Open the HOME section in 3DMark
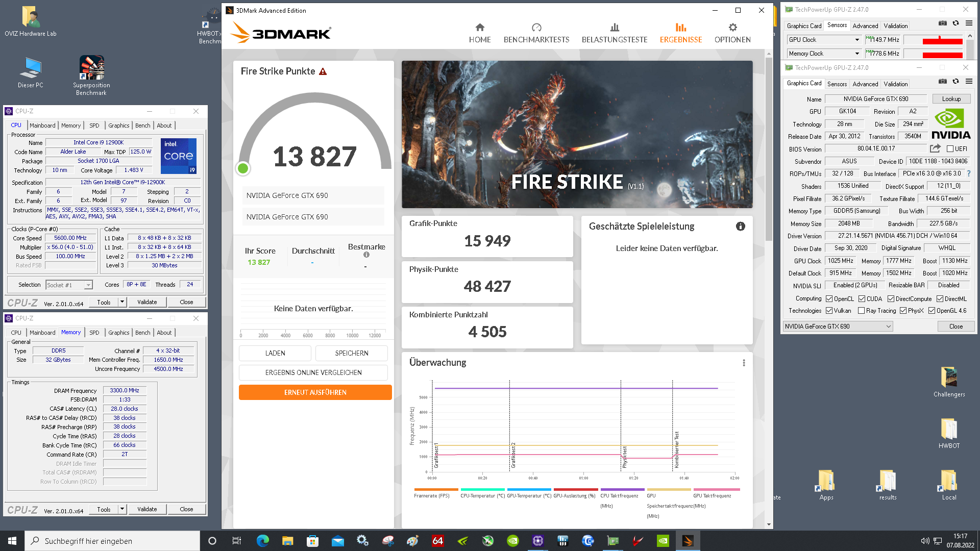The height and width of the screenshot is (551, 980). [x=480, y=33]
